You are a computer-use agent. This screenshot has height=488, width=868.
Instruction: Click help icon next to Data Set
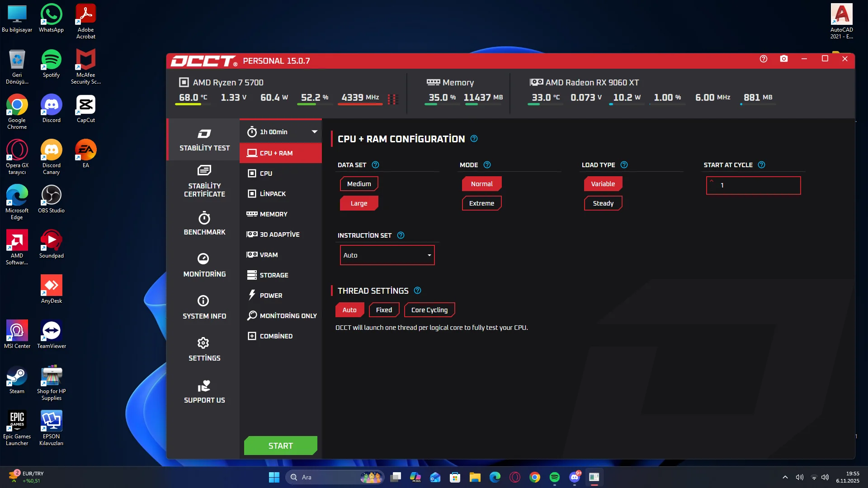coord(375,165)
